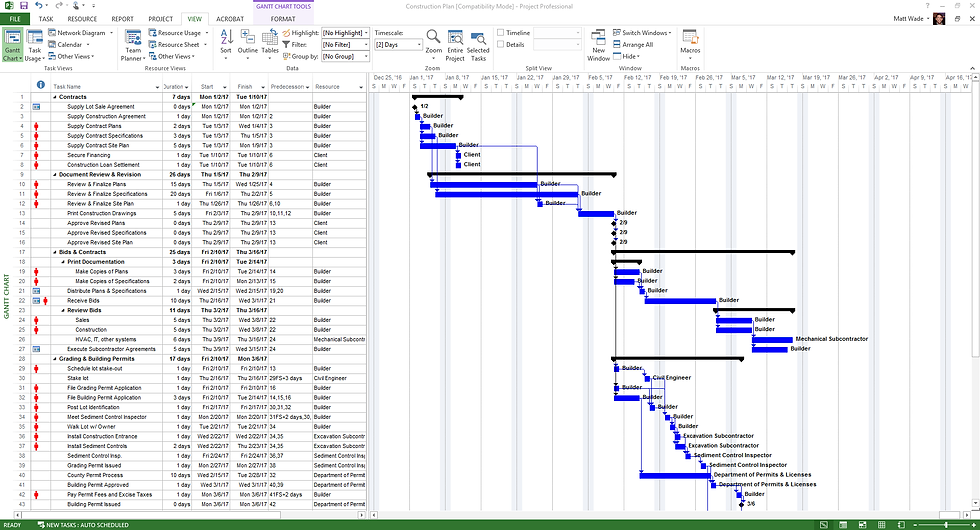Switch to Calendar view
The width and height of the screenshot is (980, 530).
click(x=69, y=44)
